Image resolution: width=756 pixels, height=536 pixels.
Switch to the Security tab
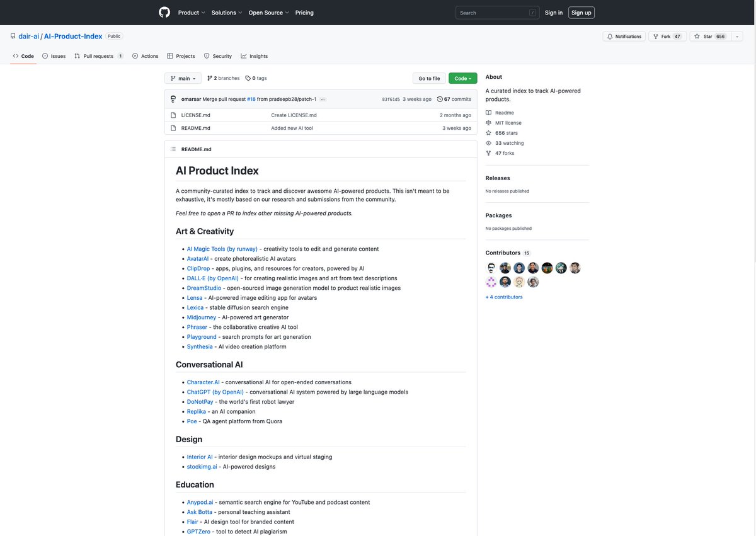pyautogui.click(x=218, y=56)
